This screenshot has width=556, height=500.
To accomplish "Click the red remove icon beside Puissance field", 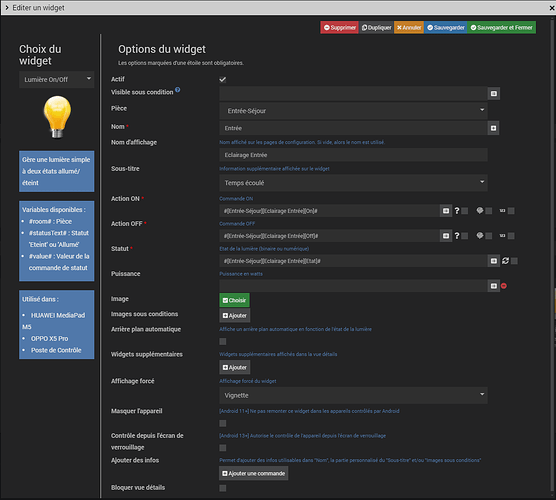I will click(504, 286).
